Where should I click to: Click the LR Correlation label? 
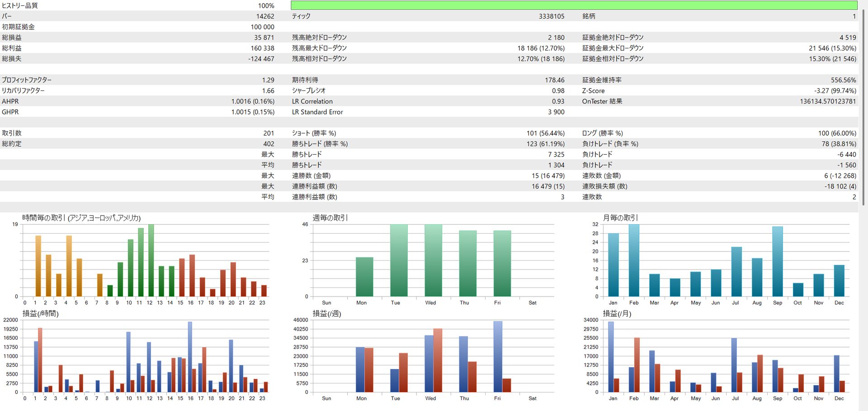(x=312, y=101)
